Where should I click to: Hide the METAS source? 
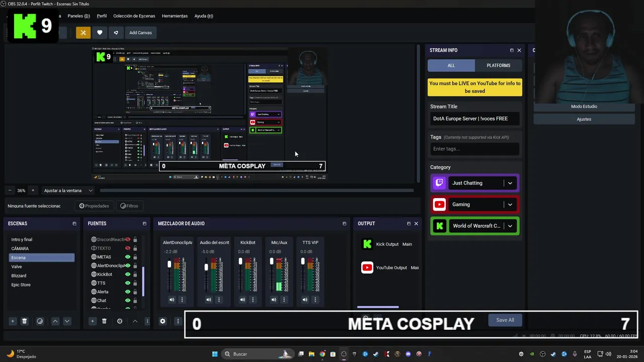128,257
